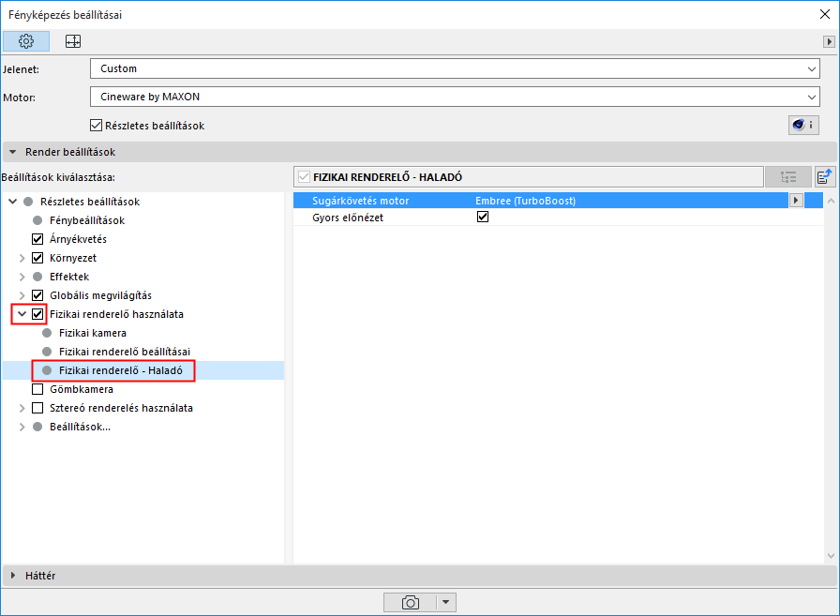840x616 pixels.
Task: Toggle the Gömbkamera checkbox
Action: tap(37, 389)
